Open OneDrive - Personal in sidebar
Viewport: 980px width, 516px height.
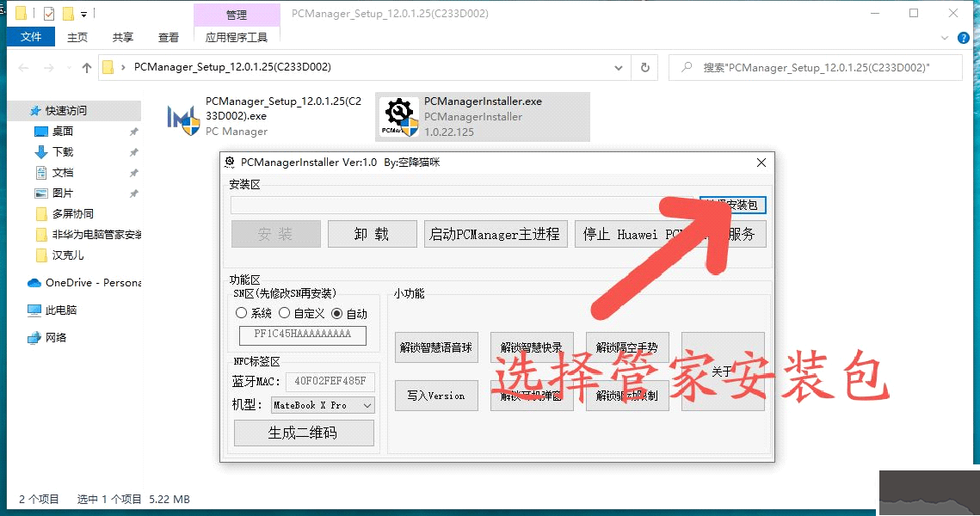pos(84,282)
